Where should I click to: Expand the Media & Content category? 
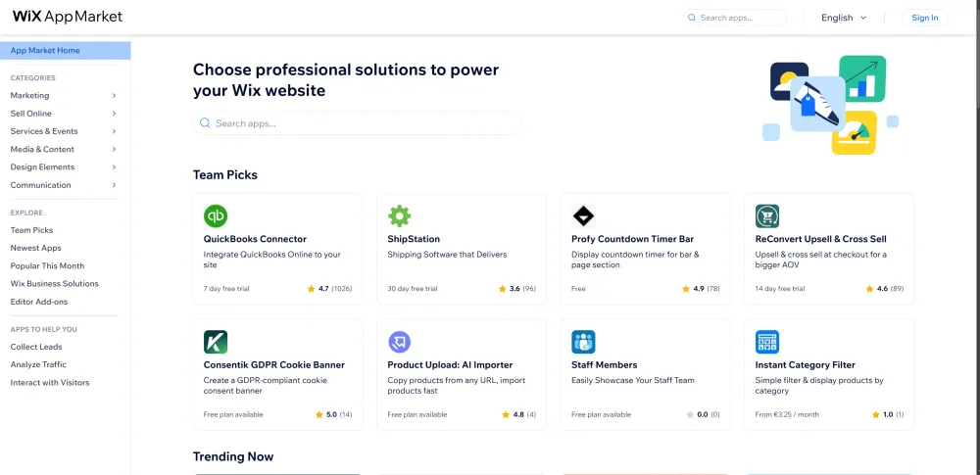64,150
